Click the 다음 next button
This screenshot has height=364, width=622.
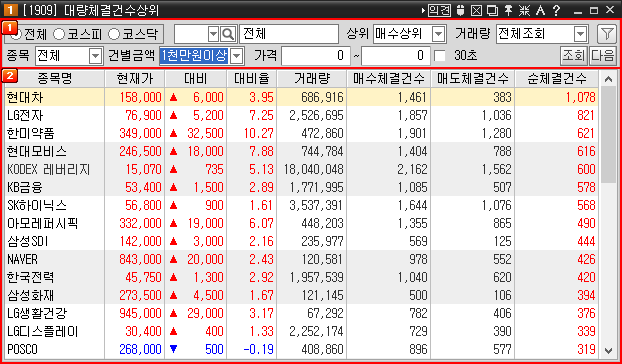click(602, 56)
